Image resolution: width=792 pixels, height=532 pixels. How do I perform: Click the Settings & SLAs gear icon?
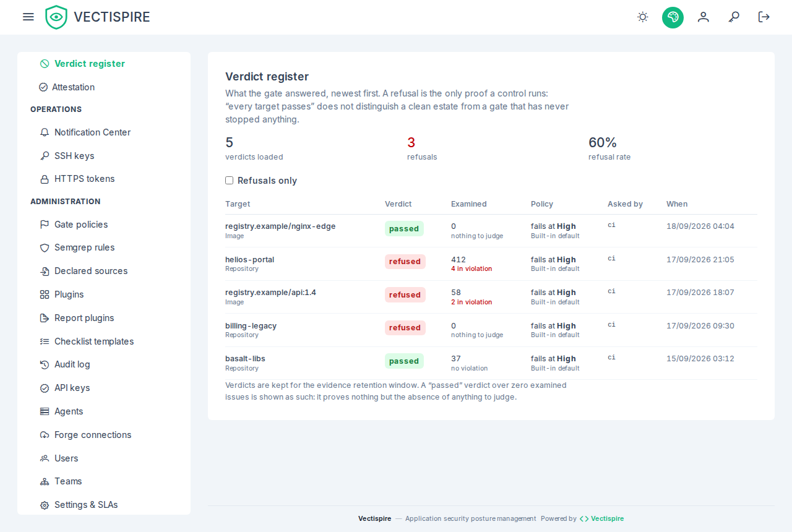[45, 505]
